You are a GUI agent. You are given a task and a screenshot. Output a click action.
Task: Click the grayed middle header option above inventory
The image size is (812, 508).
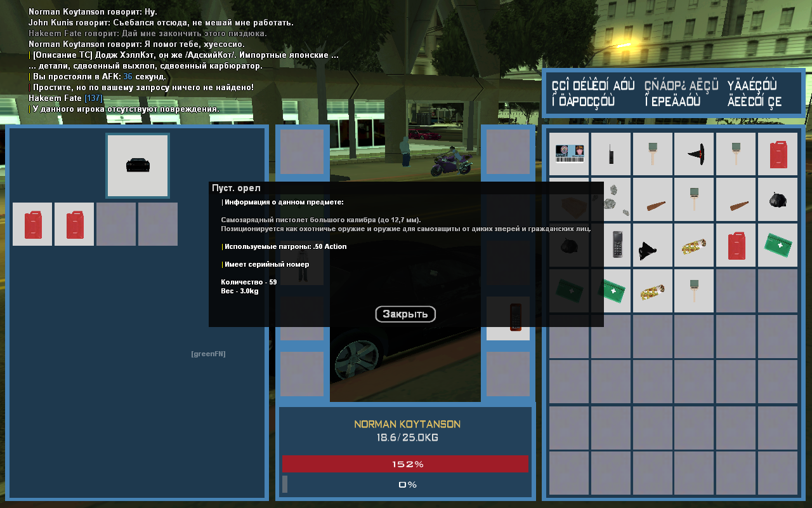pos(681,93)
